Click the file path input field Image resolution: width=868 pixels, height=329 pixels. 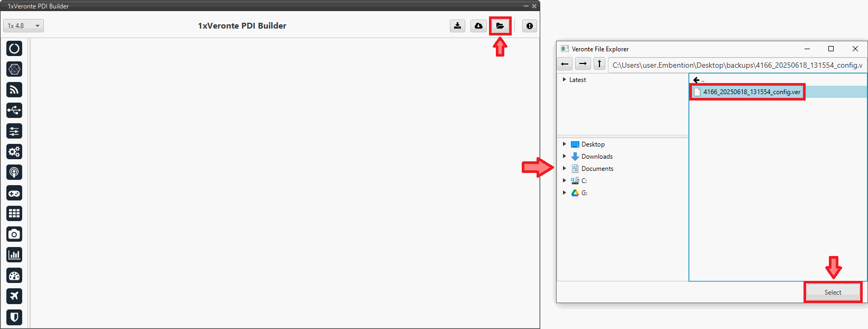(x=737, y=65)
